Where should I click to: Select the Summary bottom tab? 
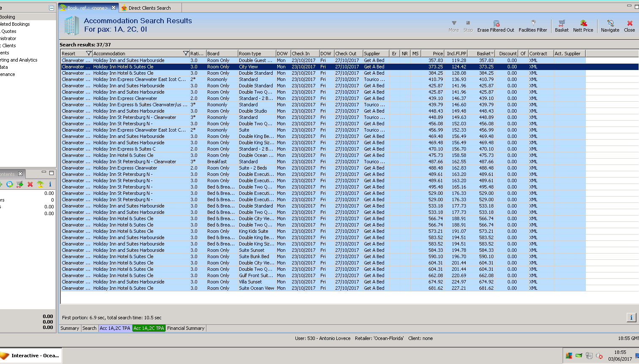pos(70,328)
